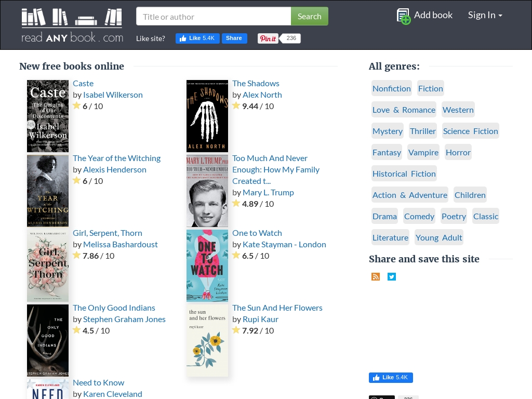Select the Children genre
Viewport: 532px width, 399px height.
pyautogui.click(x=470, y=195)
